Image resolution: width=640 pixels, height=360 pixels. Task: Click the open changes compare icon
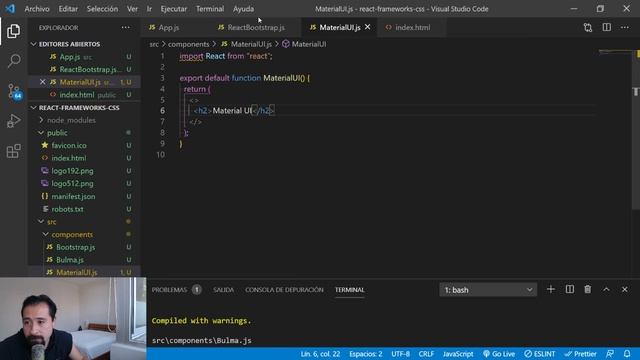[588, 27]
